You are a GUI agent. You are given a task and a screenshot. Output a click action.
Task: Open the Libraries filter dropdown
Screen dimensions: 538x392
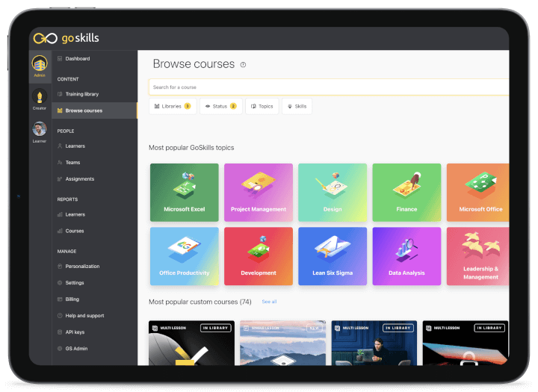pyautogui.click(x=173, y=106)
